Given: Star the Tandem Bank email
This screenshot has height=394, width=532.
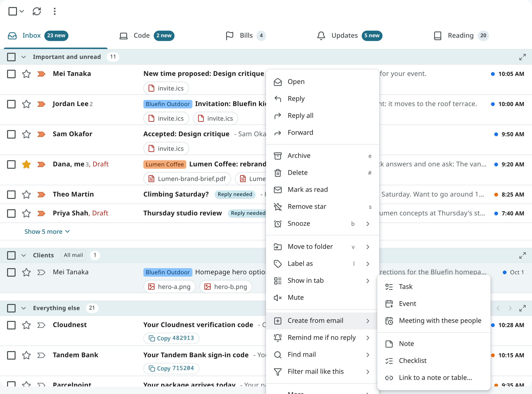Looking at the screenshot, I should tap(26, 355).
